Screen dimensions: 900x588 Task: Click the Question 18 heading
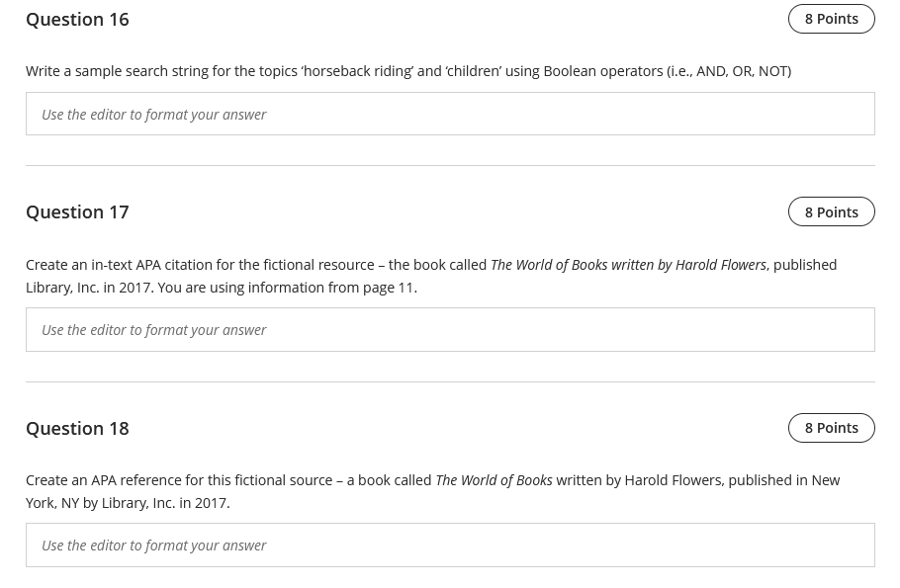77,428
